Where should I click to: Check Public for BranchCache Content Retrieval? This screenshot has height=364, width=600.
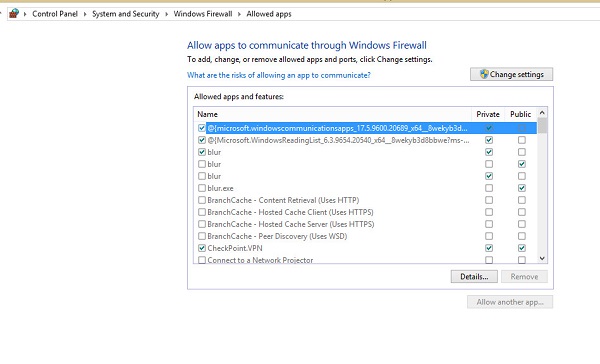[x=522, y=200]
